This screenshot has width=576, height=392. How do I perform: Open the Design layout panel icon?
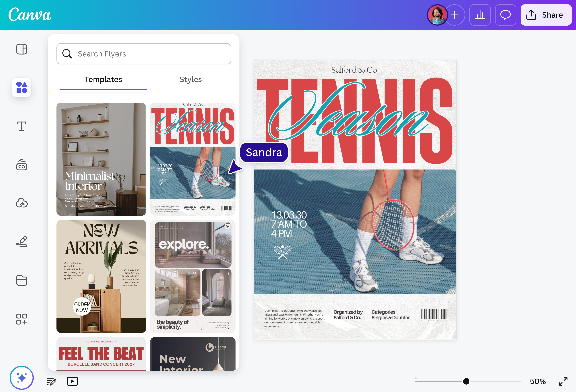click(22, 49)
